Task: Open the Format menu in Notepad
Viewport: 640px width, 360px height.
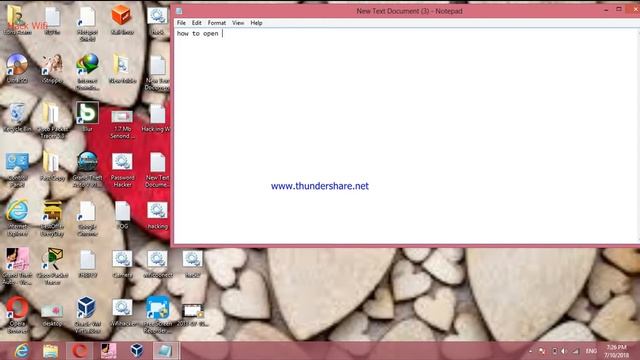Action: 217,23
